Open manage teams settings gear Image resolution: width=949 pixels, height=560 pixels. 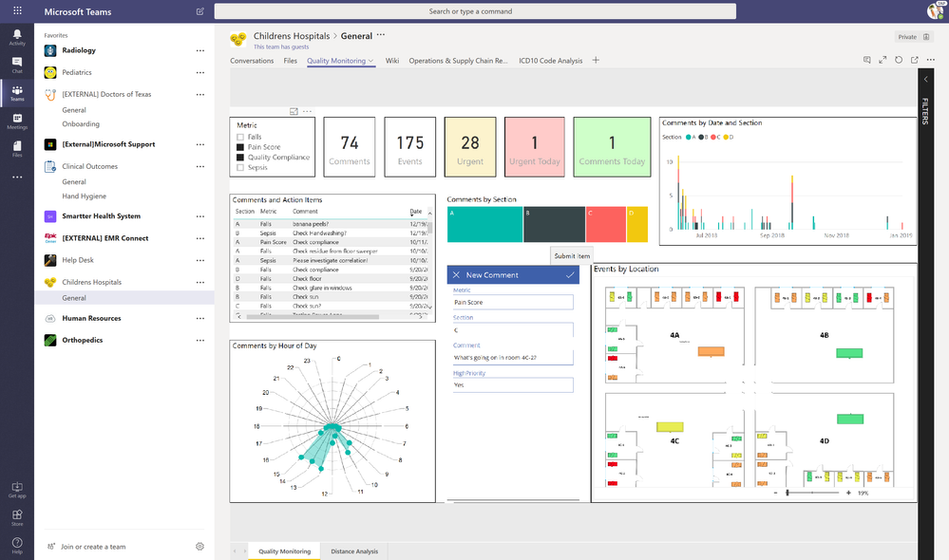point(199,547)
